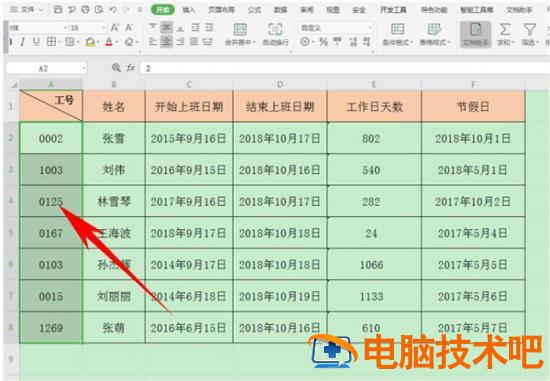Click the Name Box showing A2
Screen dimensions: 550x381
pyautogui.click(x=46, y=68)
